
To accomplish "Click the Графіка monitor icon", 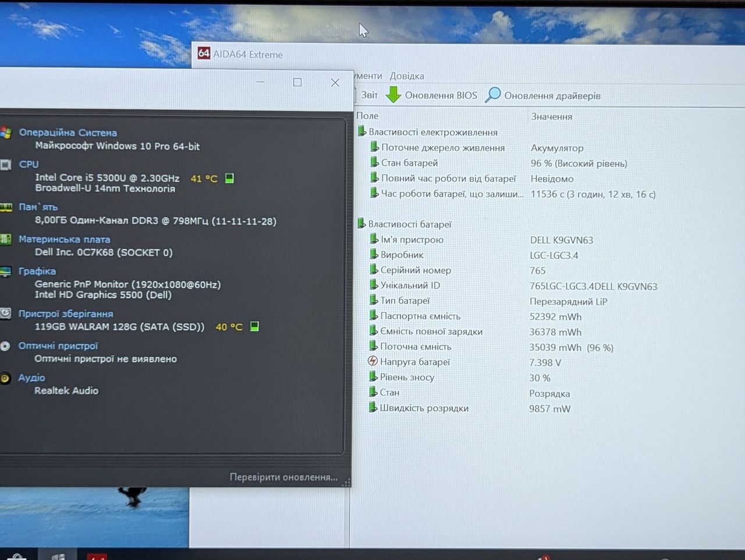I will coord(5,272).
